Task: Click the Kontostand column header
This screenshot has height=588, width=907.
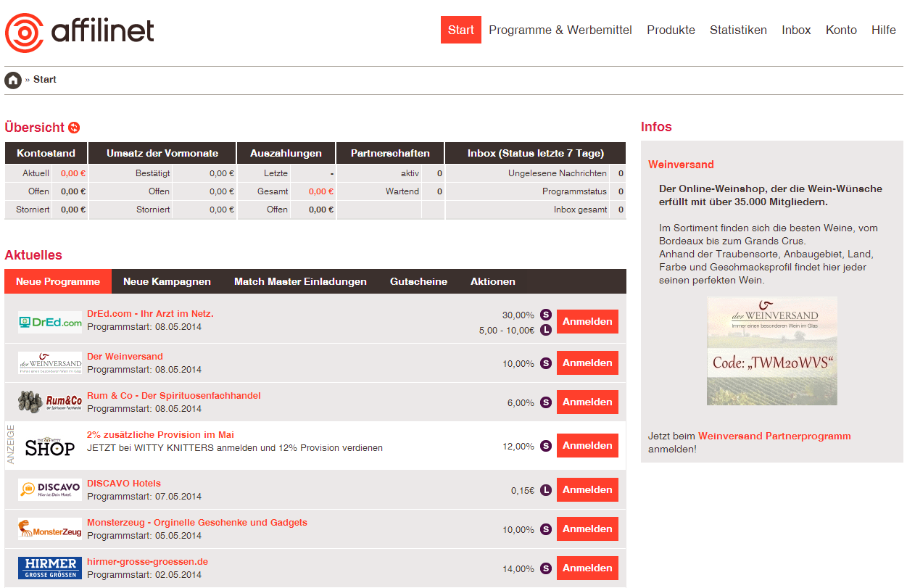Action: click(46, 153)
